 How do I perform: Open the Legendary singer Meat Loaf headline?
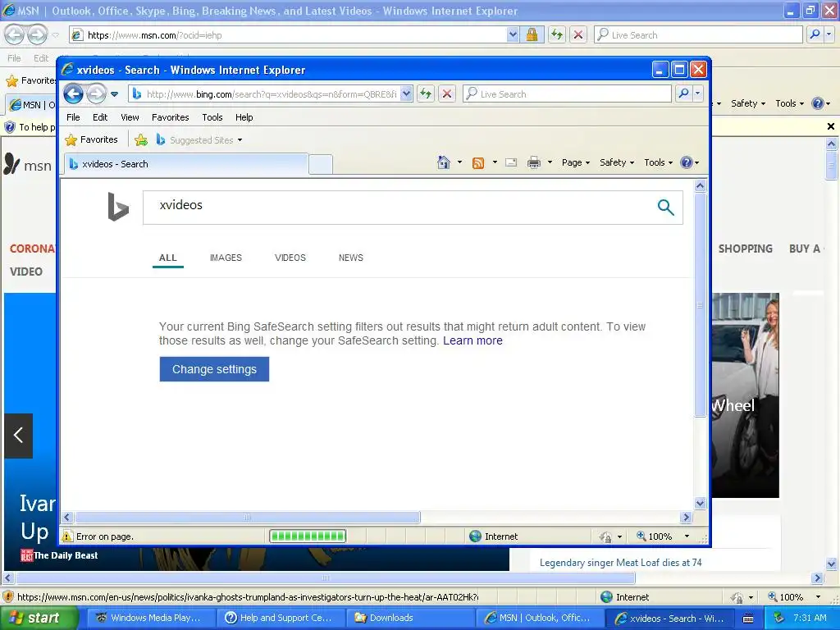620,563
